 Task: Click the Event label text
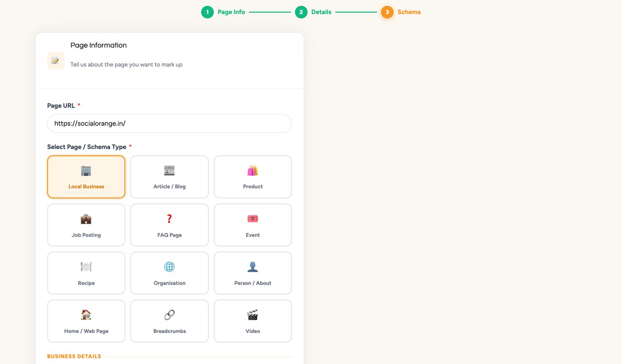pos(253,235)
